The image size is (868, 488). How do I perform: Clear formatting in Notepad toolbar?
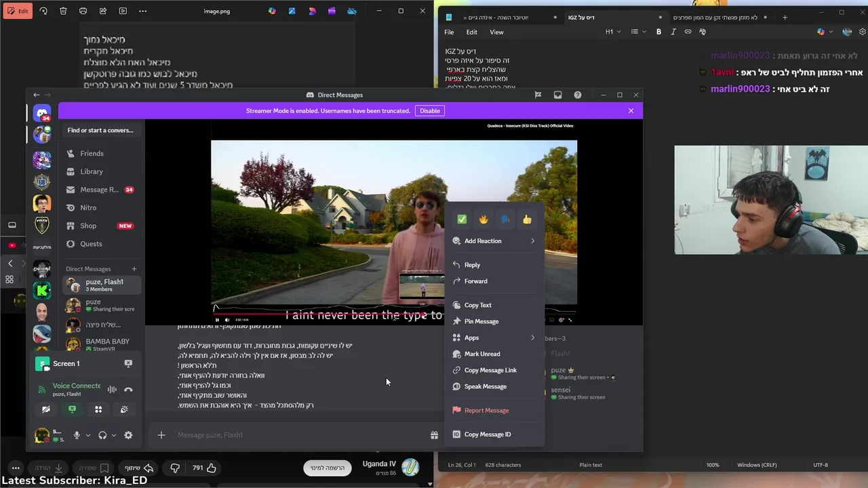click(x=702, y=32)
